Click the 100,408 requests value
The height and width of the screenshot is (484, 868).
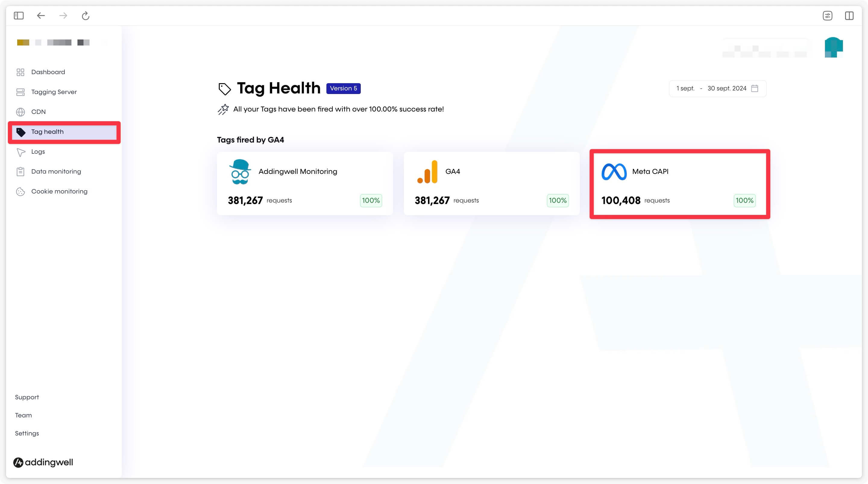point(621,200)
